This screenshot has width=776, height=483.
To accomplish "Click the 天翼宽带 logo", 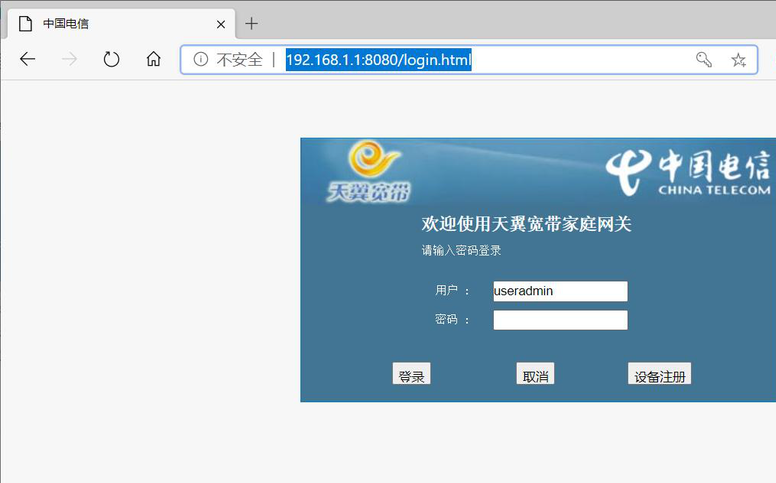I will pyautogui.click(x=368, y=171).
